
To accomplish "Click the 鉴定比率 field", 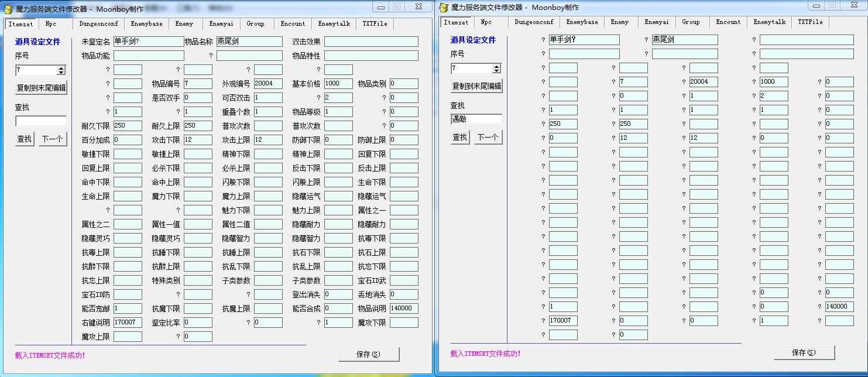I will 198,323.
